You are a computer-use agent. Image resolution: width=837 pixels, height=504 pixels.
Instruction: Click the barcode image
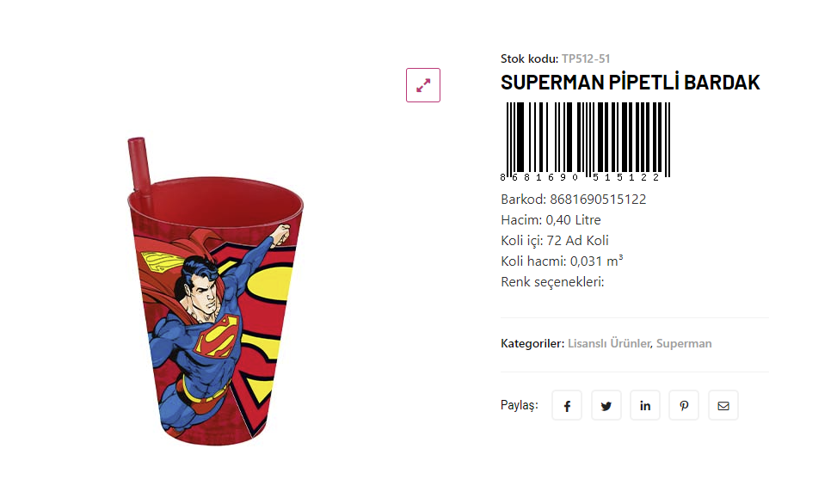coord(585,140)
